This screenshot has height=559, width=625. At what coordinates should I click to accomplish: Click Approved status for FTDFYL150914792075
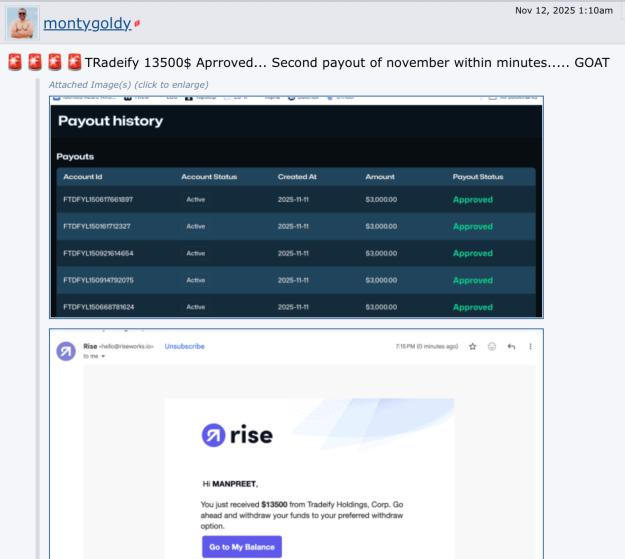[473, 280]
